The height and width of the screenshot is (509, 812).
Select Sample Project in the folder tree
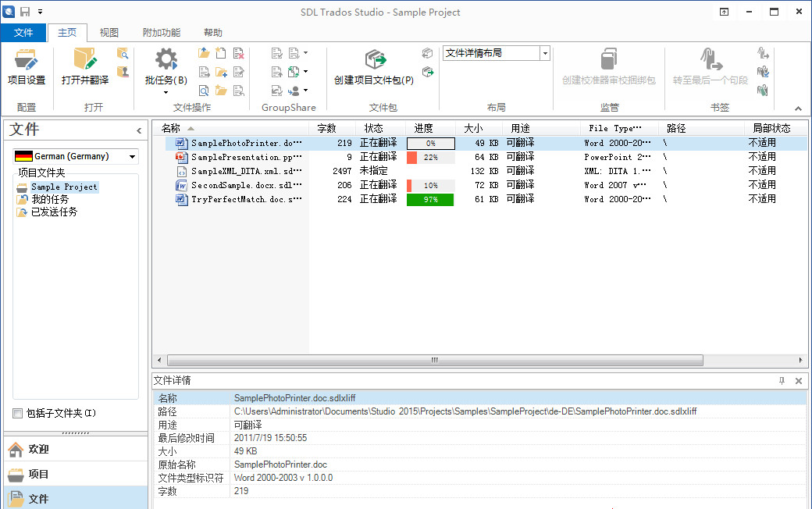(x=64, y=187)
